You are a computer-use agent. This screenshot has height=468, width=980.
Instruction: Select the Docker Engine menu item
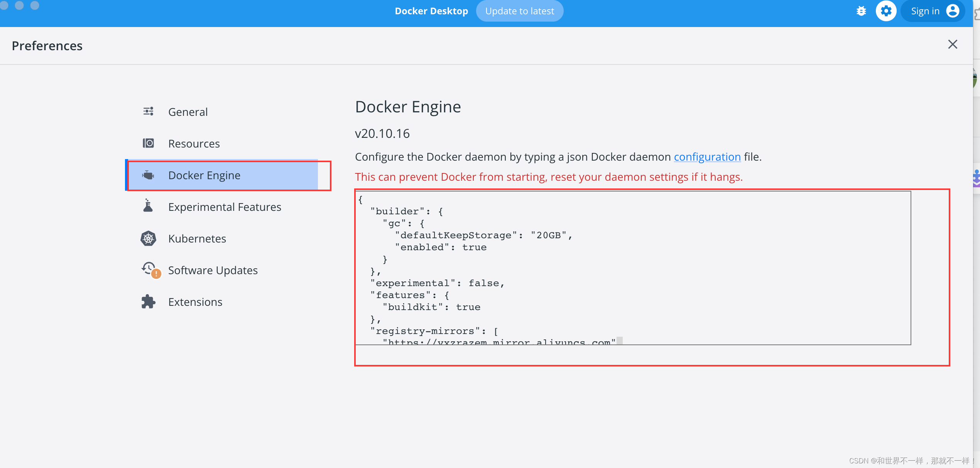pos(204,175)
